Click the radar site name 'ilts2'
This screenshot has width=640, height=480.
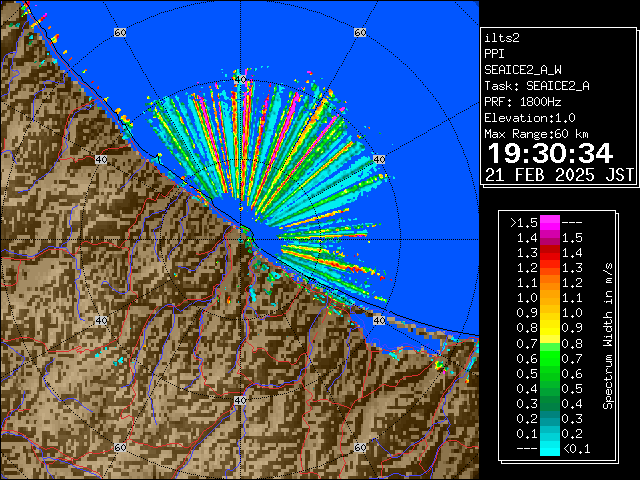tap(502, 38)
